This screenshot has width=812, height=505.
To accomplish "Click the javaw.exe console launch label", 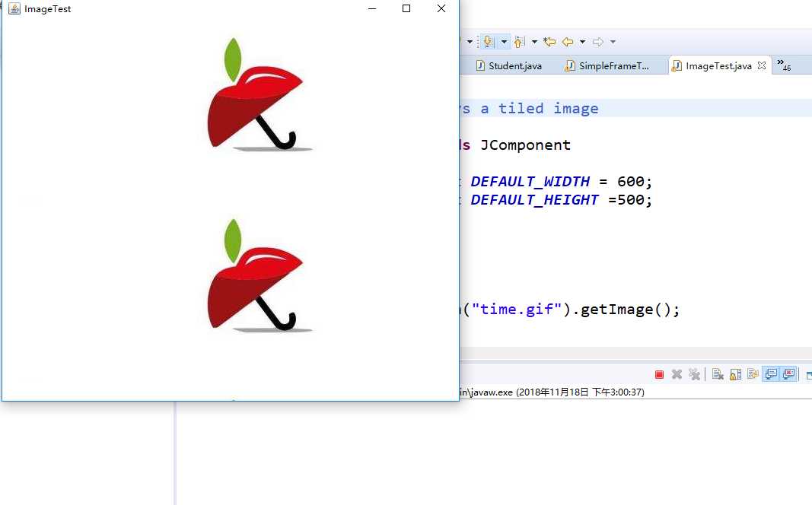I will 552,392.
